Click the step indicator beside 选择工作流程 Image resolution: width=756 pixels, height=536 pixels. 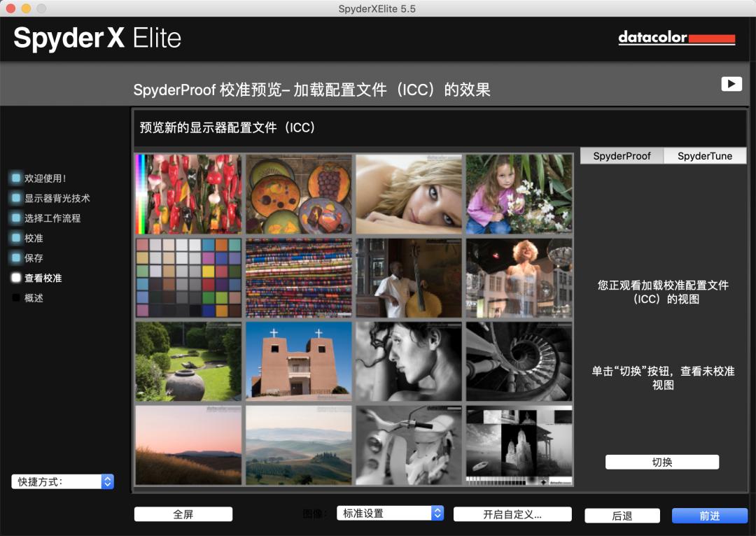(x=16, y=218)
